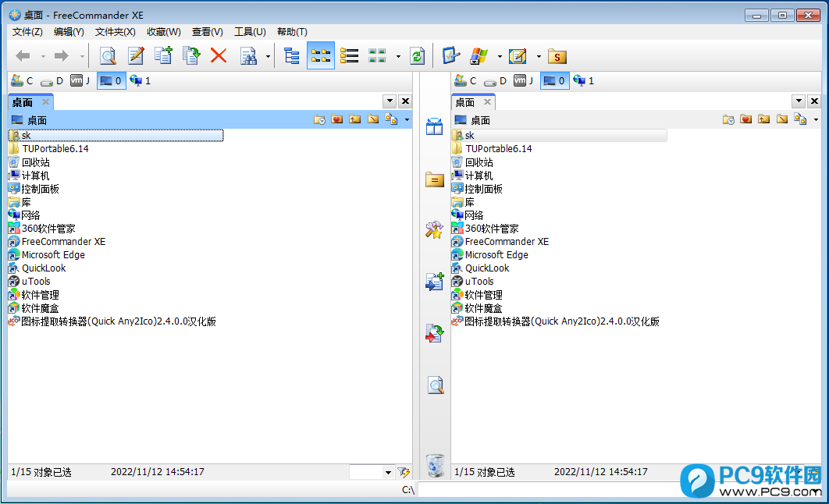Select the magic wand wizard icon between panels
829x504 pixels.
pos(436,229)
